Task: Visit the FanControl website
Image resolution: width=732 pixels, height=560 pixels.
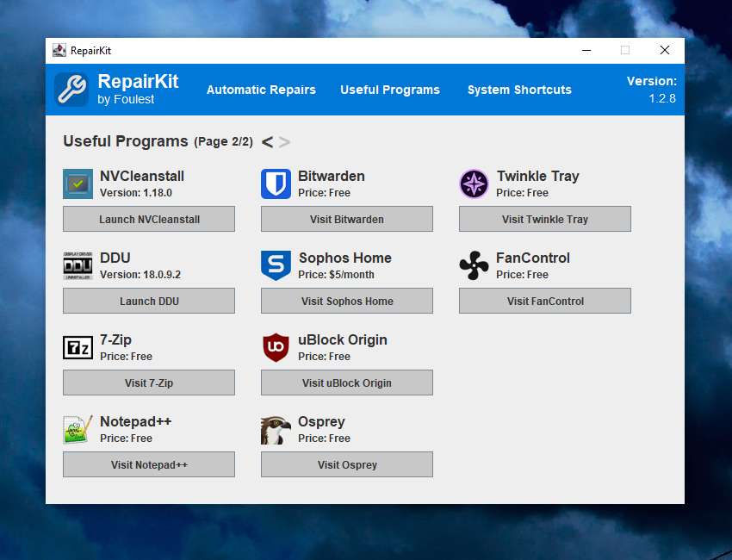Action: click(x=545, y=301)
